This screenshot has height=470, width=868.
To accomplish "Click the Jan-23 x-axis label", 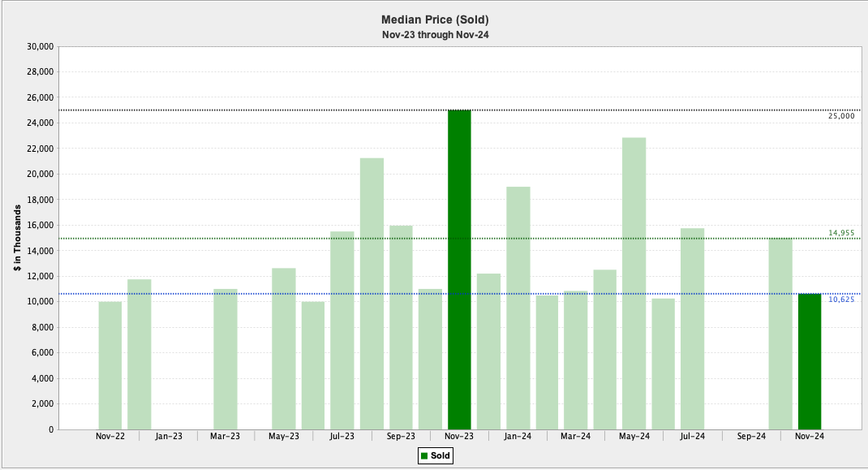I will (169, 437).
